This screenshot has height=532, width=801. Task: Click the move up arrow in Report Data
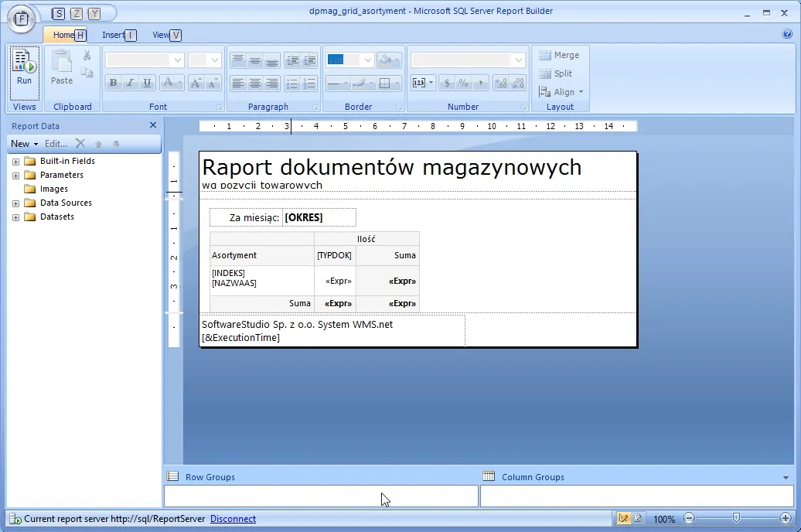pos(99,144)
